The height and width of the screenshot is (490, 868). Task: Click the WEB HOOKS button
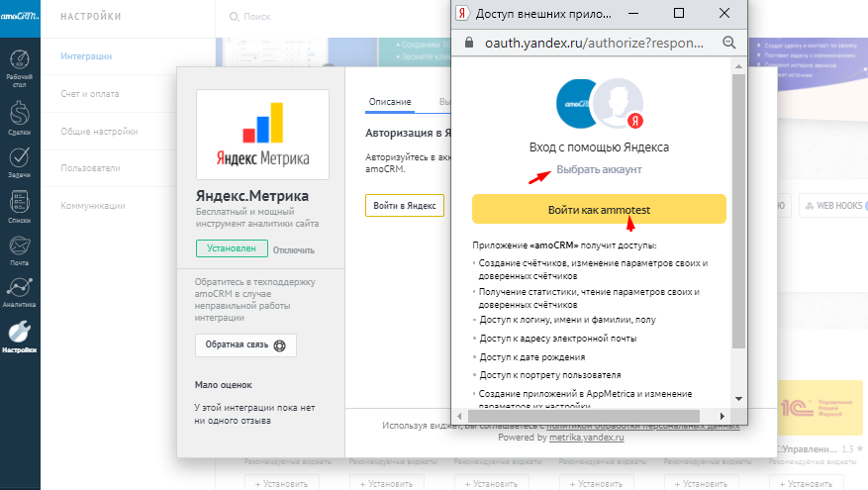click(x=833, y=206)
